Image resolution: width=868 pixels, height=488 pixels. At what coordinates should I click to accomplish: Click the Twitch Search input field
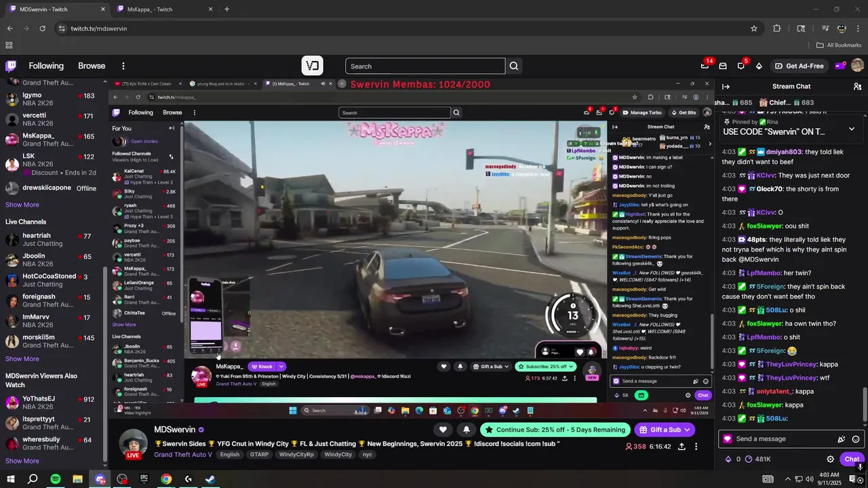[x=425, y=66]
